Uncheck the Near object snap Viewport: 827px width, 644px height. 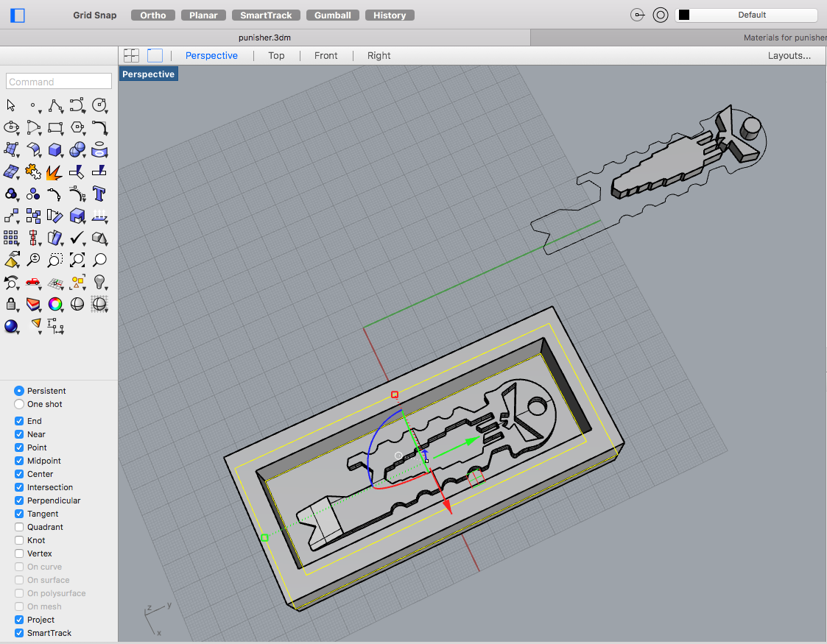(19, 434)
